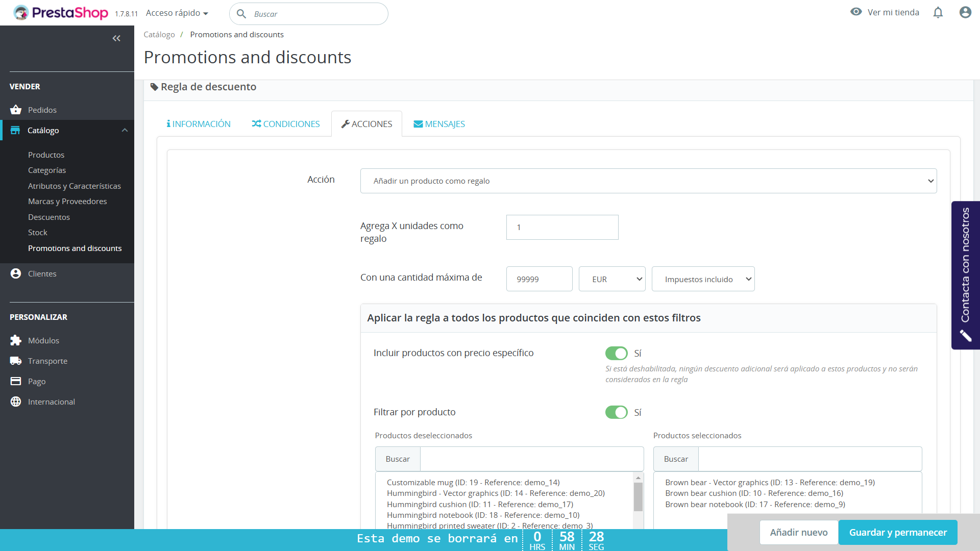Viewport: 980px width, 551px height.
Task: Click the cantidad máxima 99999 field
Action: (539, 279)
